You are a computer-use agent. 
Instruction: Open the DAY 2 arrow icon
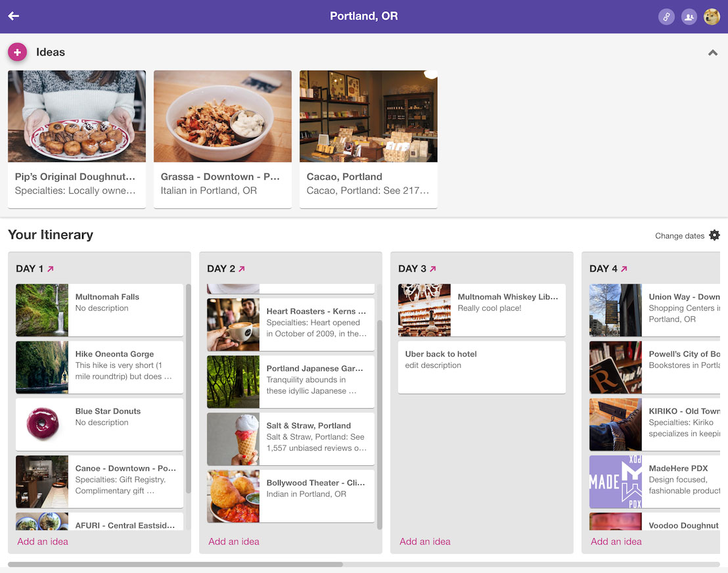tap(242, 269)
